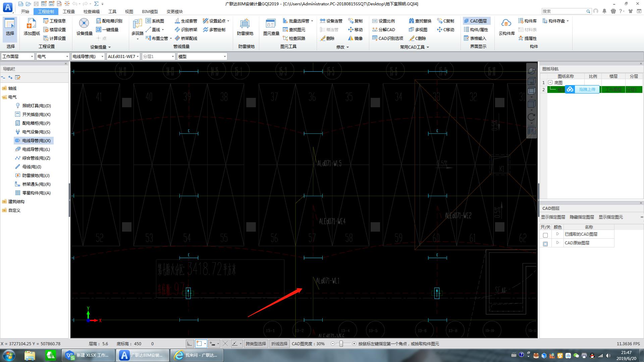Click 表格输入 tool
The height and width of the screenshot is (362, 644).
pos(475,38)
